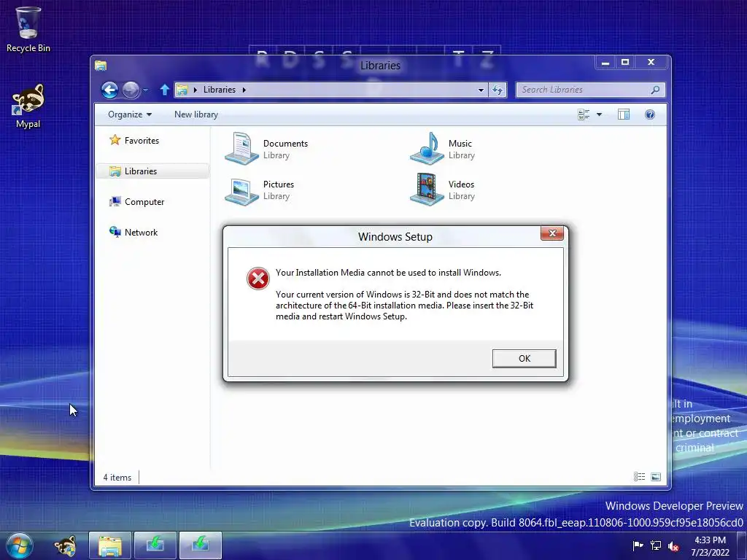Screen dimensions: 747x560
Task: Open the address bar history dropdown
Action: [481, 90]
